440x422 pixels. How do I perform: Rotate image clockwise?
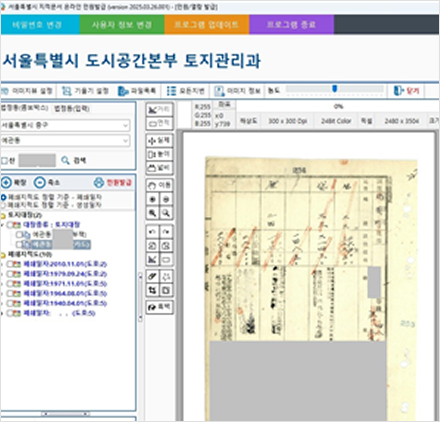tap(166, 246)
